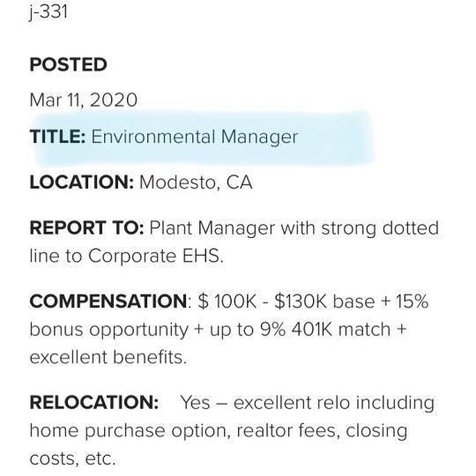Click the POSTED heading
Image resolution: width=476 pixels, height=476 pixels.
(68, 64)
